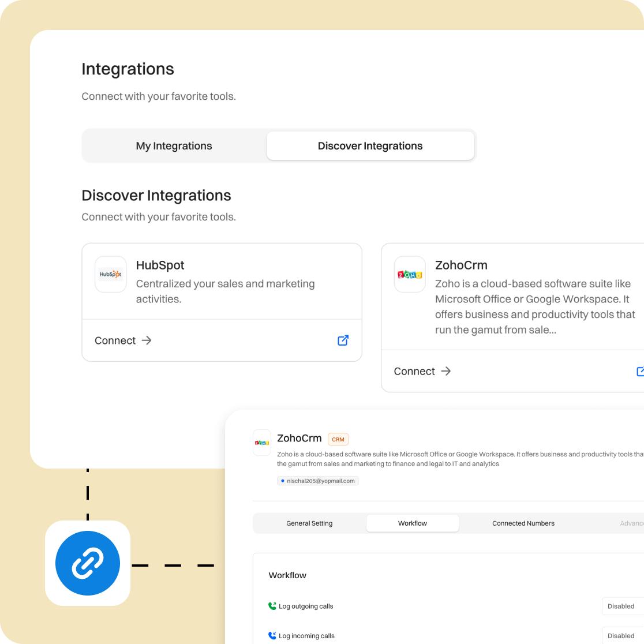
Task: Click Connect on the HubSpot card
Action: pyautogui.click(x=115, y=340)
